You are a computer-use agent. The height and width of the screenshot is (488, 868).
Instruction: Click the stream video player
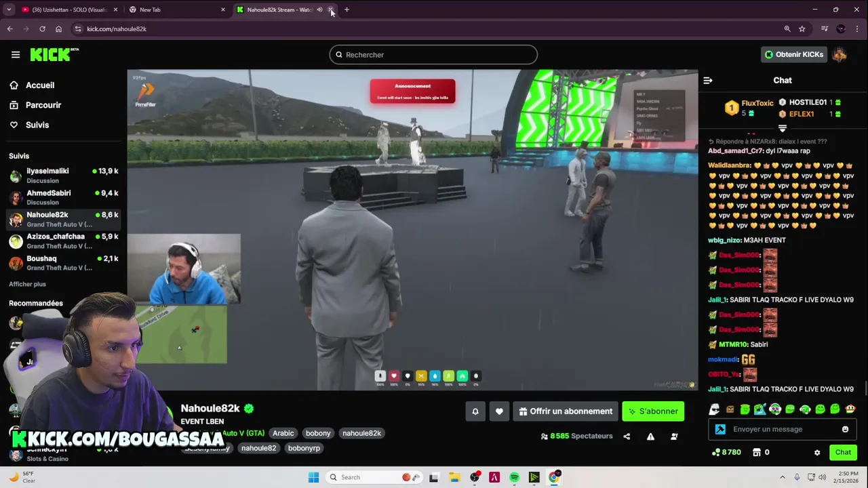click(412, 230)
